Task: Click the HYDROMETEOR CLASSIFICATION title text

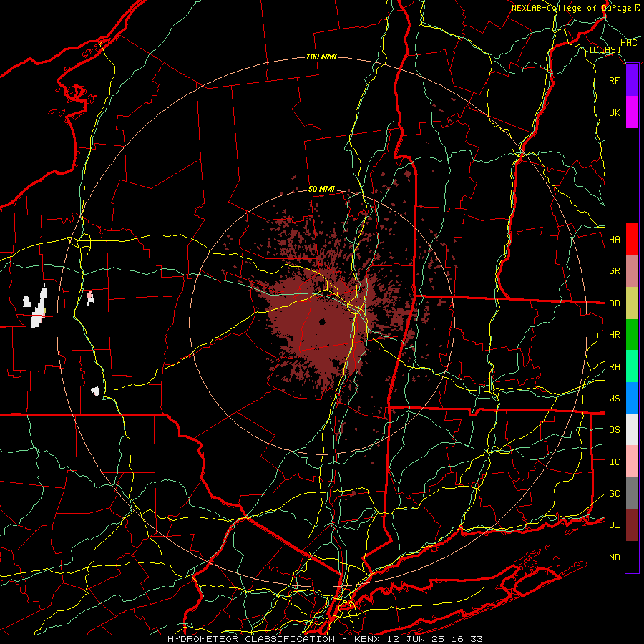Action: 251,639
